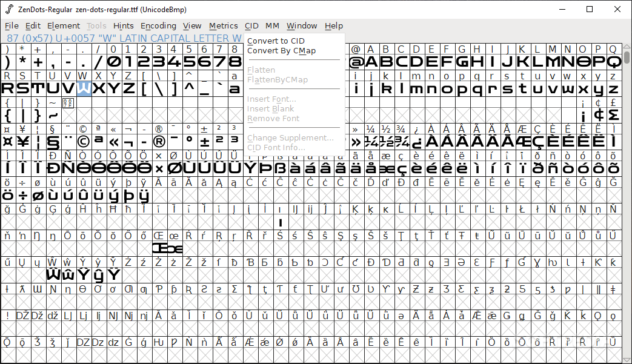
Task: Open the File menu
Action: click(x=12, y=26)
